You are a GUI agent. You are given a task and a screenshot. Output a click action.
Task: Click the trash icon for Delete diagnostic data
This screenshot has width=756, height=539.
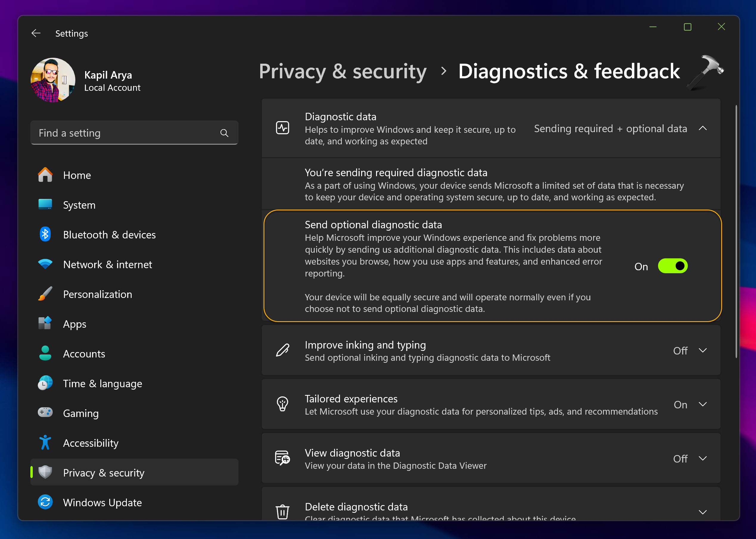282,511
